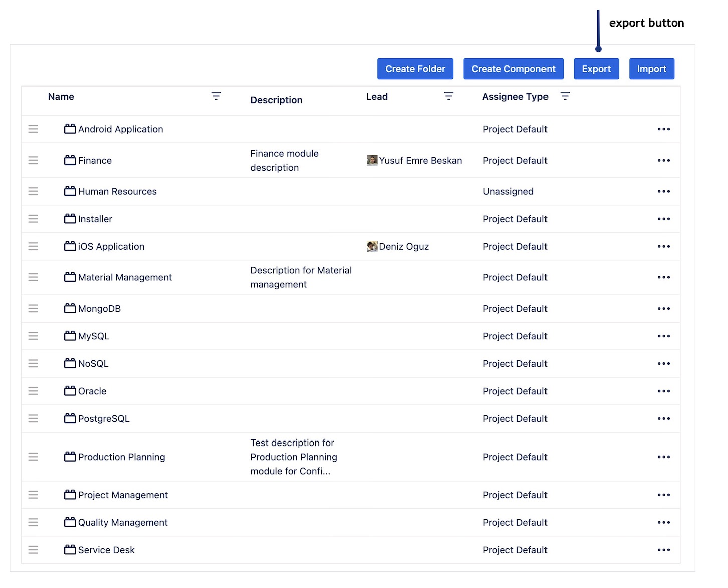This screenshot has width=728, height=588.
Task: Select the Human Resources component row
Action: (117, 191)
